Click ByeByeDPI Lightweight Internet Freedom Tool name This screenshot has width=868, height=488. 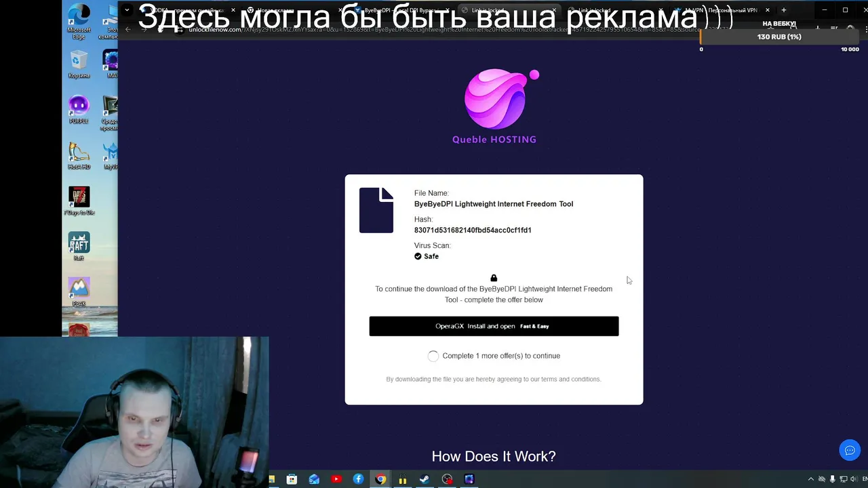494,204
